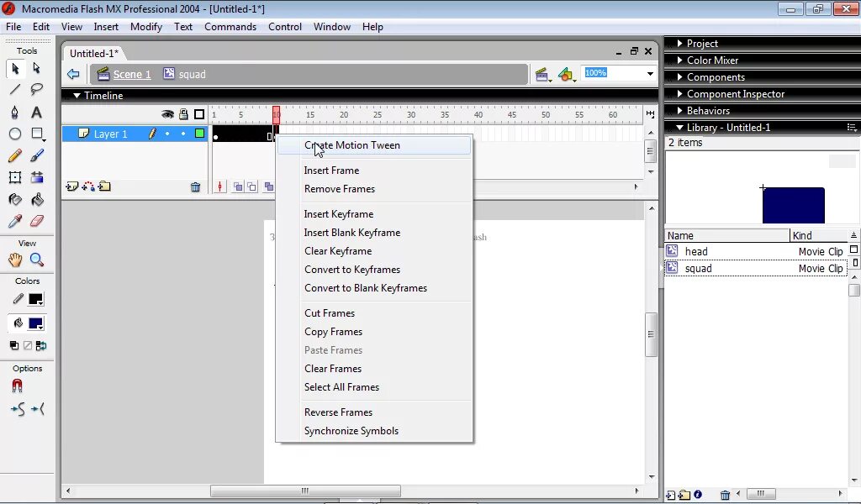
Task: Select the Hand tool
Action: pos(15,260)
